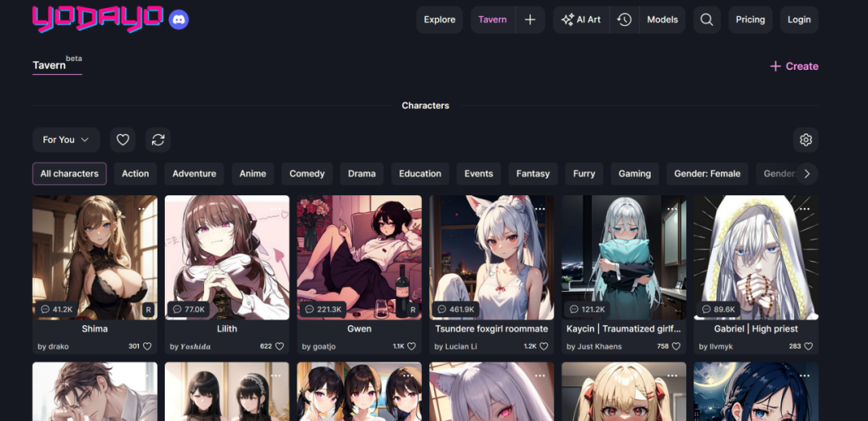The width and height of the screenshot is (868, 421).
Task: Click the Login button
Action: pyautogui.click(x=799, y=20)
